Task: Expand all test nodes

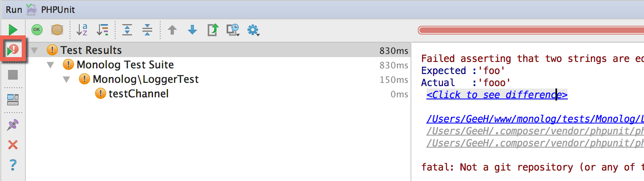Action: (127, 29)
